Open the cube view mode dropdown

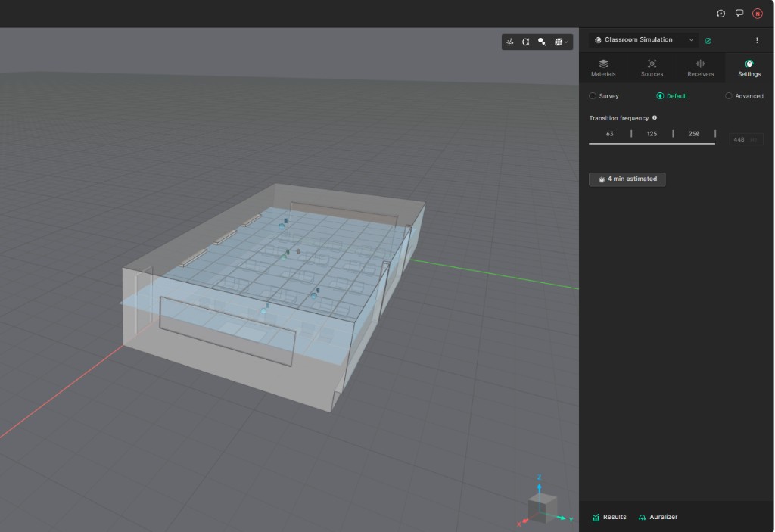[x=561, y=42]
